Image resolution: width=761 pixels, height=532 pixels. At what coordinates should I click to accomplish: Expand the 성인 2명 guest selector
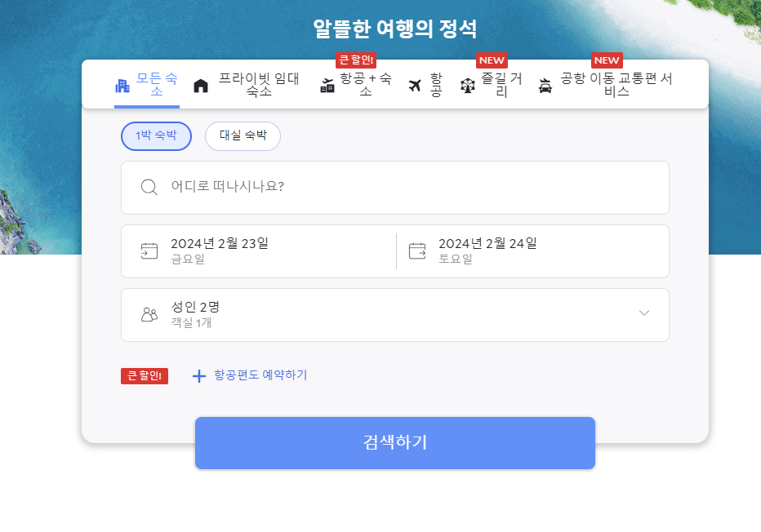644,313
